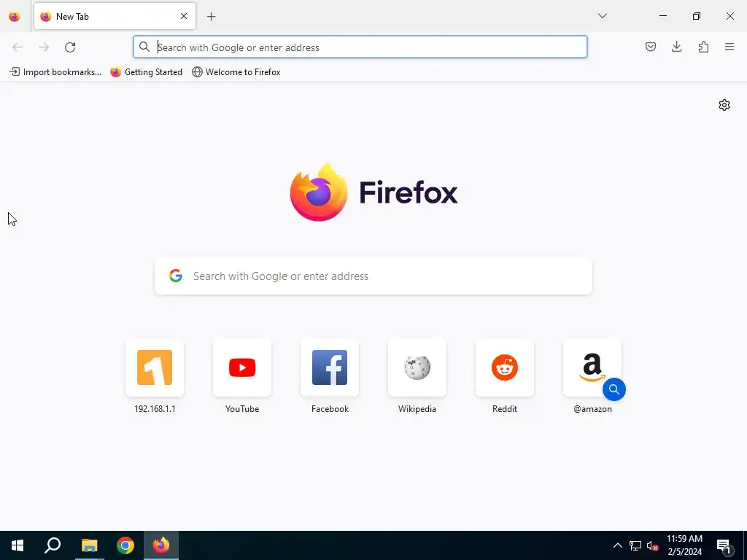The image size is (747, 560).
Task: Select the New Tab tab
Action: pyautogui.click(x=115, y=16)
